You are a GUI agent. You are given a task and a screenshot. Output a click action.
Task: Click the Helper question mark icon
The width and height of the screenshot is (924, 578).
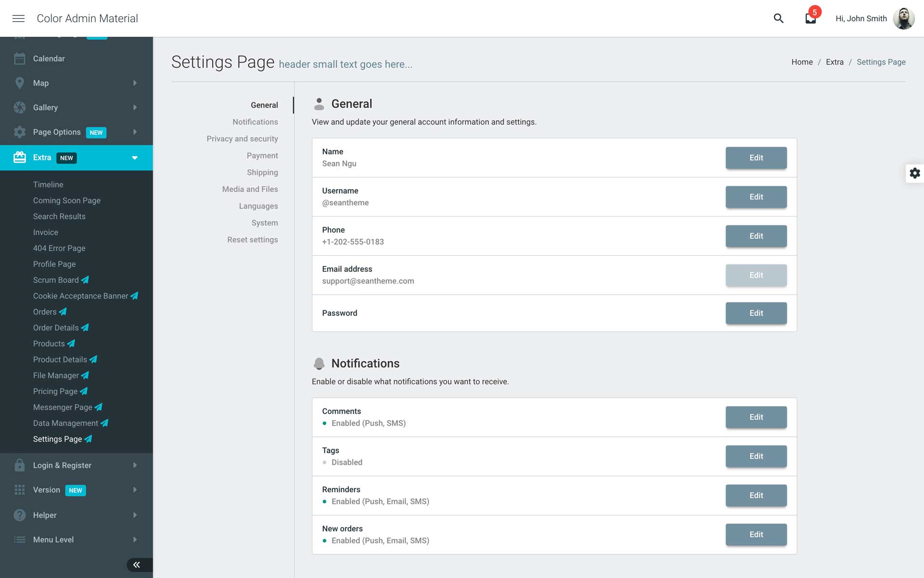20,515
